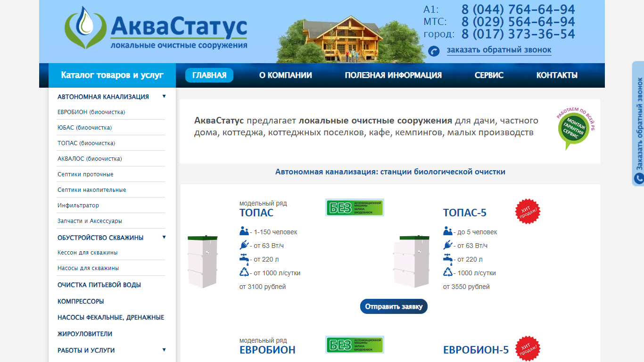Open Насосы для скважины link
This screenshot has width=644, height=362.
[88, 268]
